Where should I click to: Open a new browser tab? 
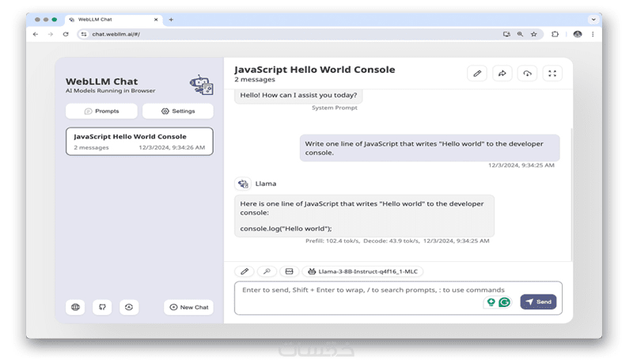(171, 19)
